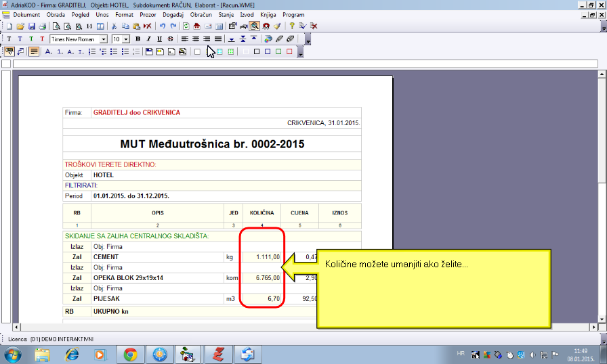Align text to the left

click(x=185, y=39)
